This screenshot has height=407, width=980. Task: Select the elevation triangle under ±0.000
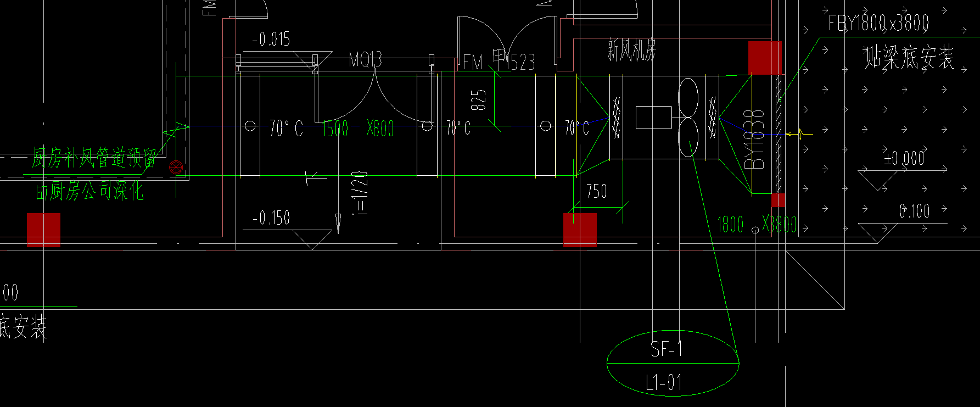[878, 180]
